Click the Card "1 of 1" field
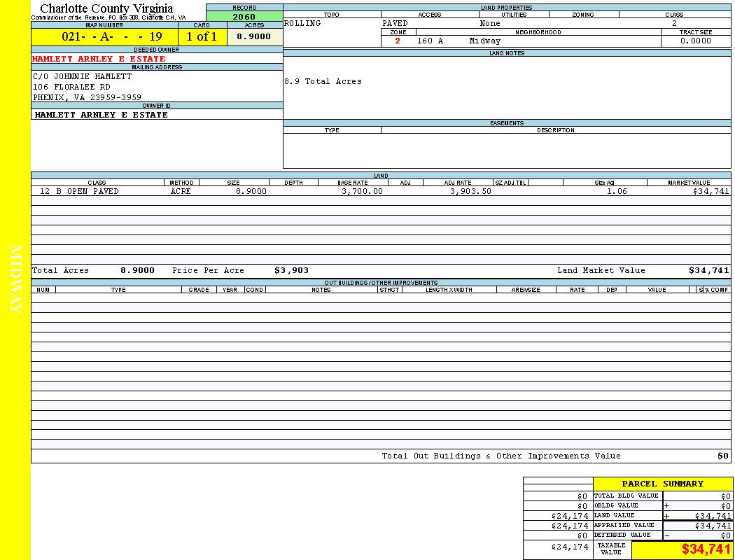 pos(202,37)
